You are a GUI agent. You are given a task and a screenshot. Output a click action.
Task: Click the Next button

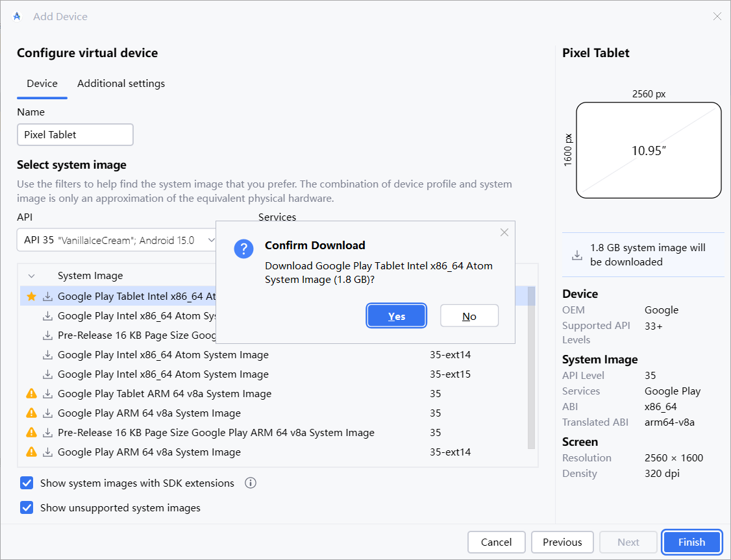[x=628, y=542]
